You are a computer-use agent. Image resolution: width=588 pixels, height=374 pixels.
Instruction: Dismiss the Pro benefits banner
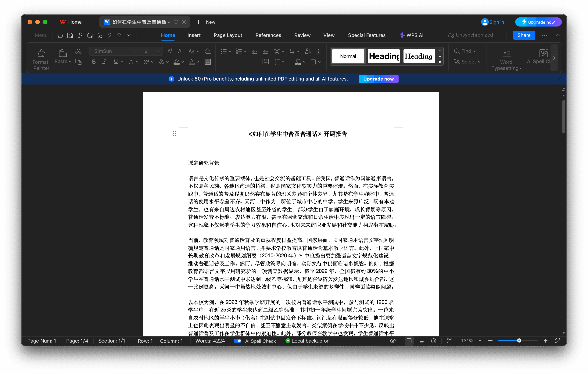(x=559, y=79)
